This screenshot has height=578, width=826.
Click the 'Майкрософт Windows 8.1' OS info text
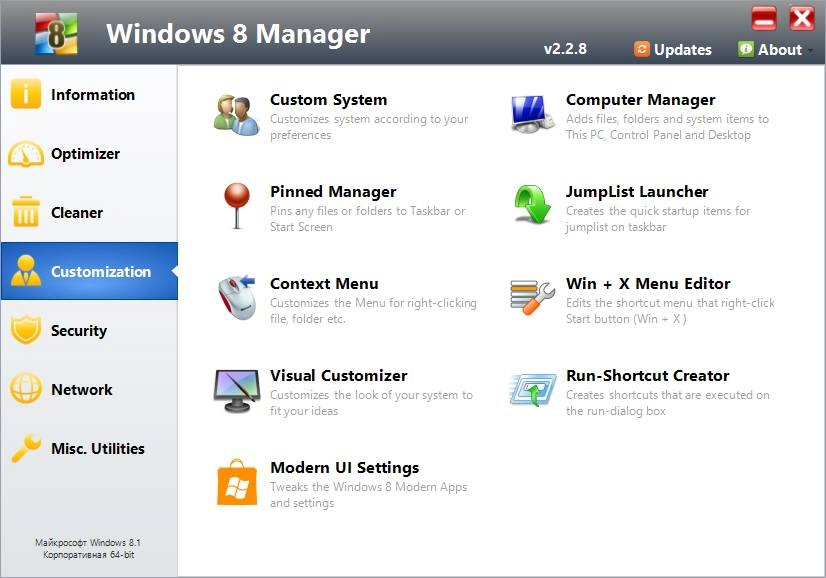click(x=88, y=542)
